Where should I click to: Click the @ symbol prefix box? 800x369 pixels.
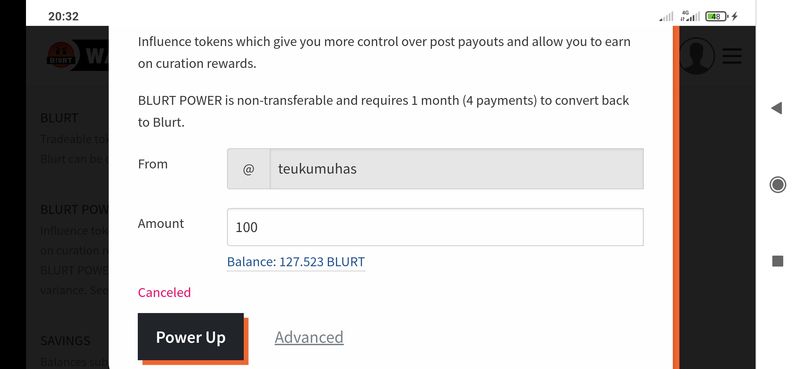248,169
